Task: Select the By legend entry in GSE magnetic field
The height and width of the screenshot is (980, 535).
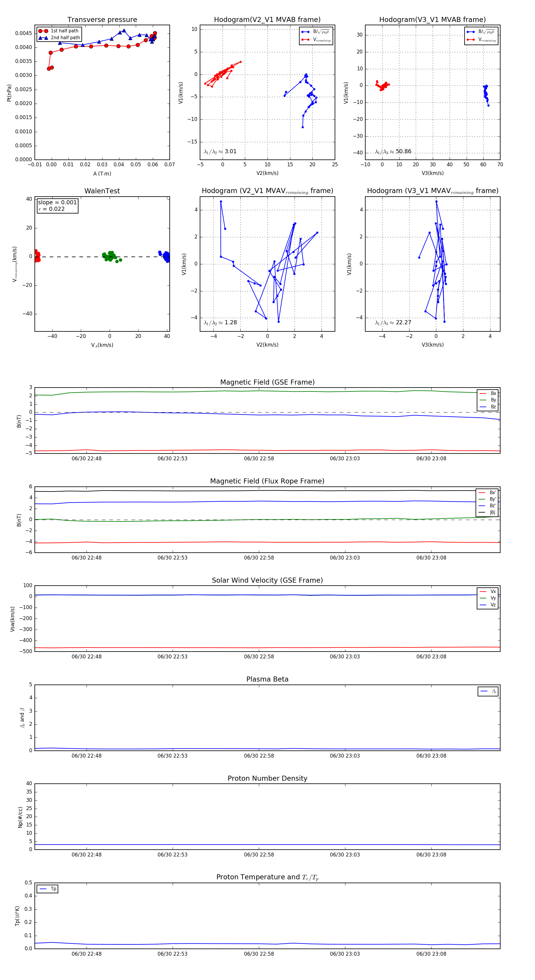Action: tap(488, 400)
